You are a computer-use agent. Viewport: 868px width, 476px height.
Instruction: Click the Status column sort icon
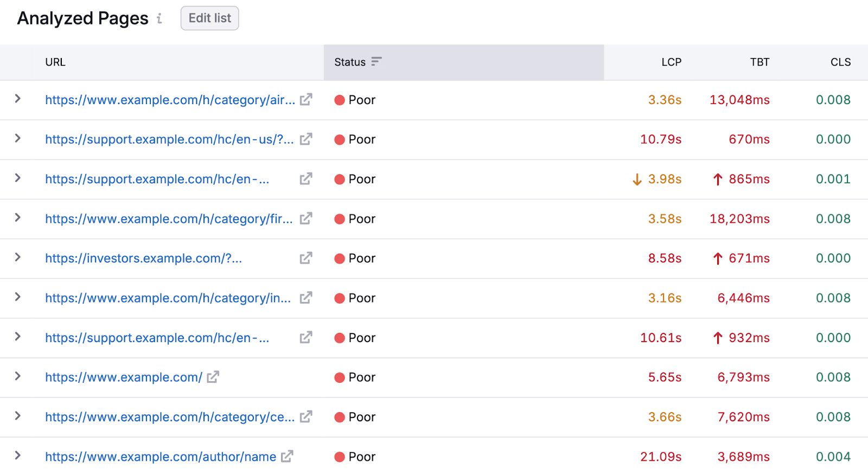pos(376,62)
